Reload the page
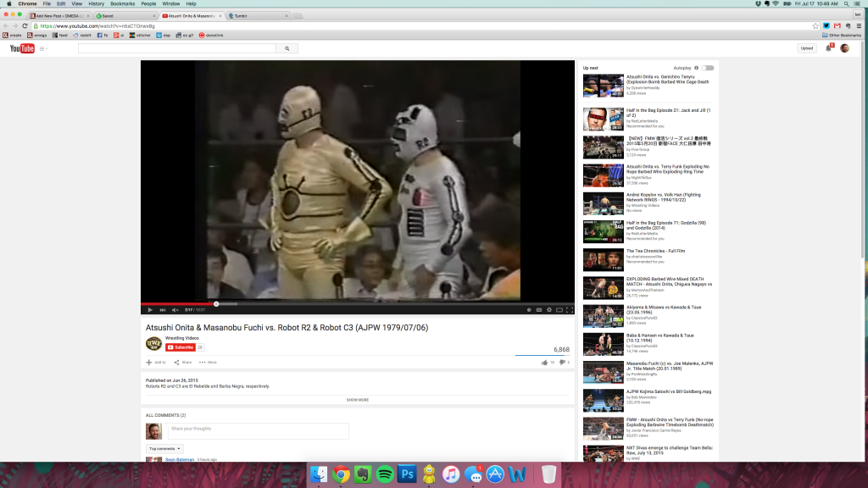This screenshot has width=868, height=488. pos(25,26)
